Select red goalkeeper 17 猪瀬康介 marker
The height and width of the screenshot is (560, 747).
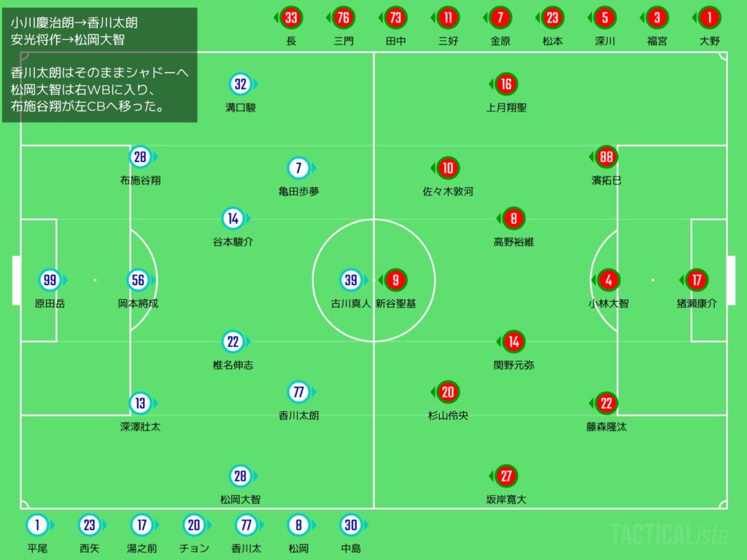click(x=697, y=280)
